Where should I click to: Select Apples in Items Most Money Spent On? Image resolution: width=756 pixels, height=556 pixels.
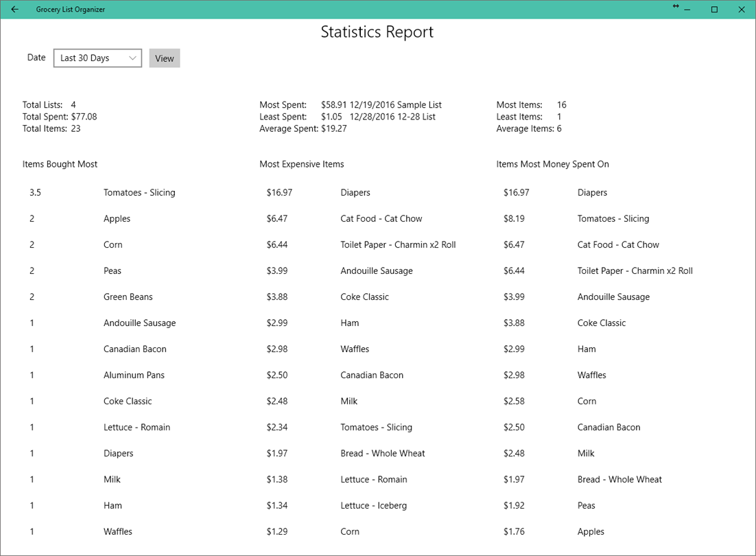point(591,531)
